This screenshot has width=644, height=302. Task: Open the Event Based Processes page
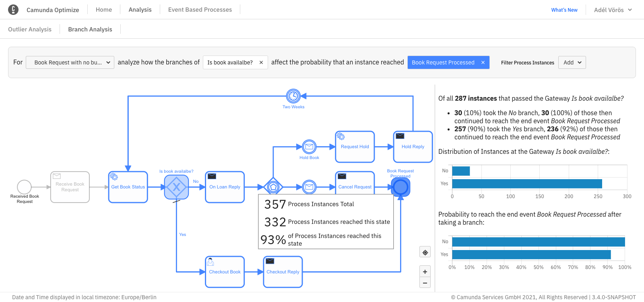[200, 10]
